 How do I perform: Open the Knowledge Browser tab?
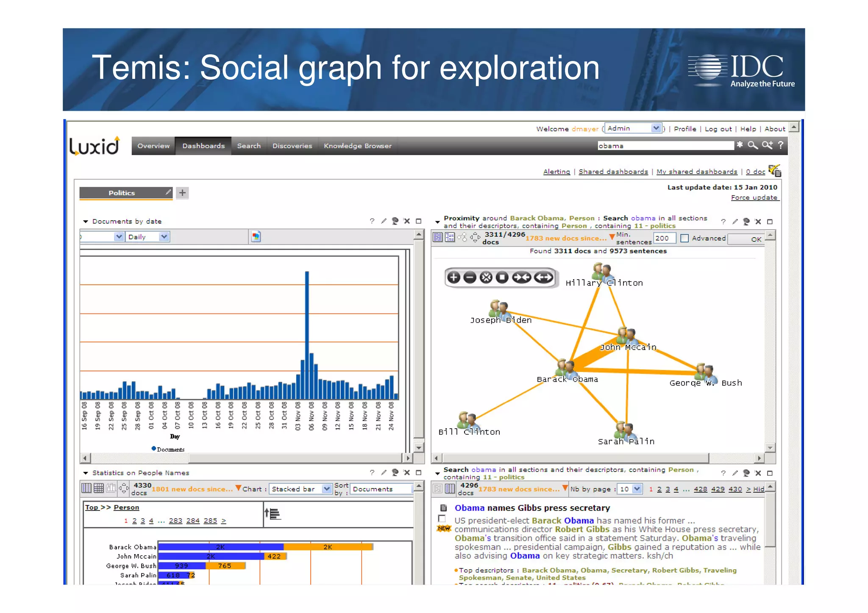(357, 146)
